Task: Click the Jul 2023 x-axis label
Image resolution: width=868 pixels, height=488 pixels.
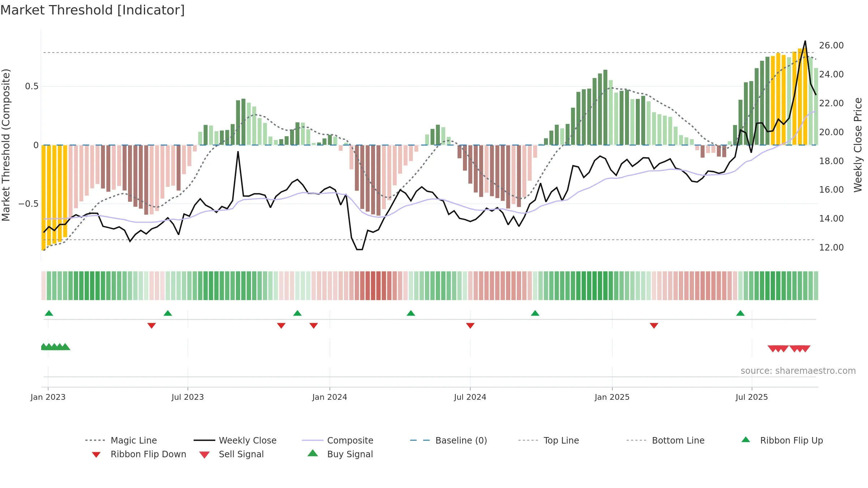Action: (x=188, y=397)
